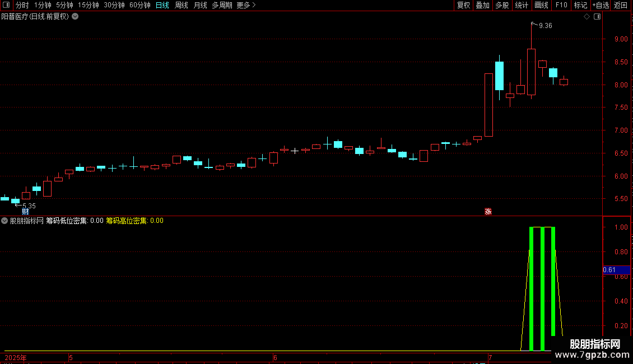
Task: Click the candle with the 9.36 high
Action: (531, 72)
